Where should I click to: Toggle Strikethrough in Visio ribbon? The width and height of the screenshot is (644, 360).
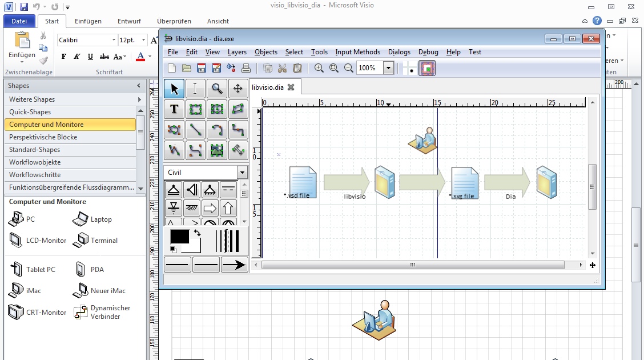tap(104, 57)
